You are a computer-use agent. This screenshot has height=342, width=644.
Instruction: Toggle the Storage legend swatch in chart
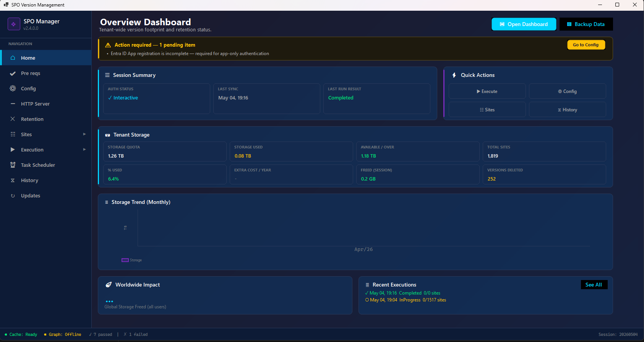125,260
